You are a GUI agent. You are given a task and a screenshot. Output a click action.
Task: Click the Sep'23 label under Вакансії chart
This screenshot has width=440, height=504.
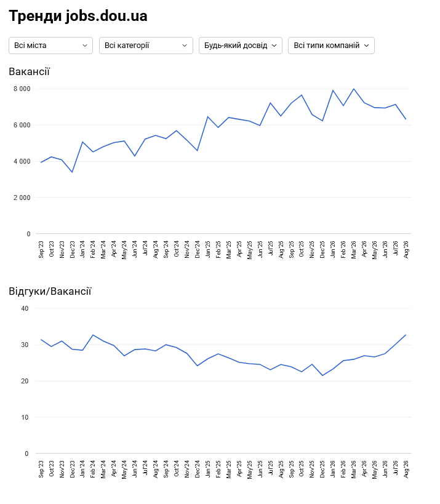point(41,249)
